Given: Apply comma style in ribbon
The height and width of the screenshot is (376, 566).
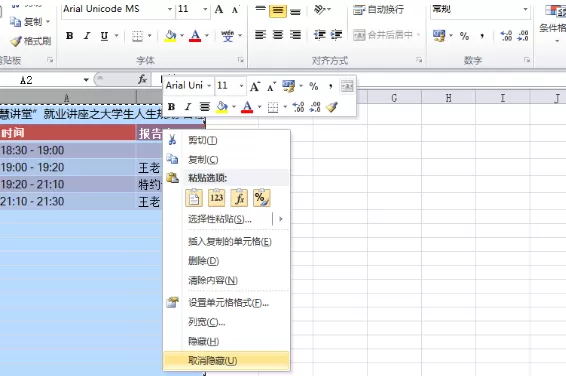Looking at the screenshot, I should coord(482,36).
